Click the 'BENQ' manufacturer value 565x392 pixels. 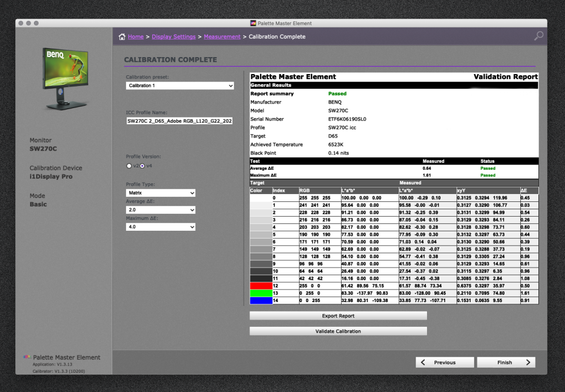[x=335, y=102]
